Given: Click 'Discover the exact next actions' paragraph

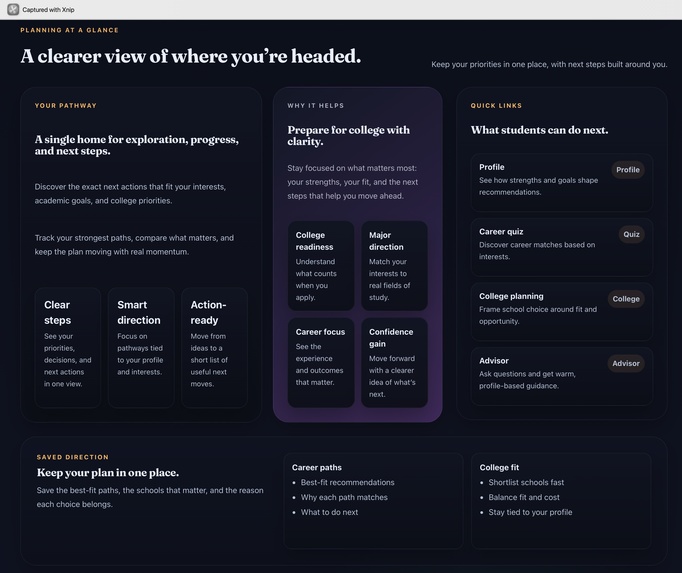Looking at the screenshot, I should tap(130, 194).
